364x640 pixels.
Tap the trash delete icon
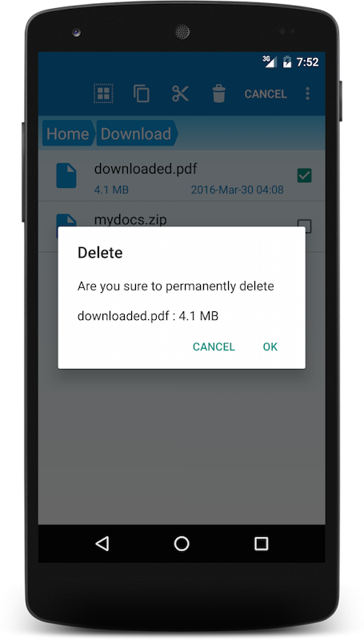(x=218, y=94)
